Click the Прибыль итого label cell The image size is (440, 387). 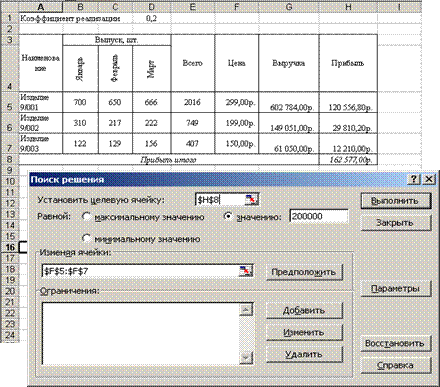point(169,159)
